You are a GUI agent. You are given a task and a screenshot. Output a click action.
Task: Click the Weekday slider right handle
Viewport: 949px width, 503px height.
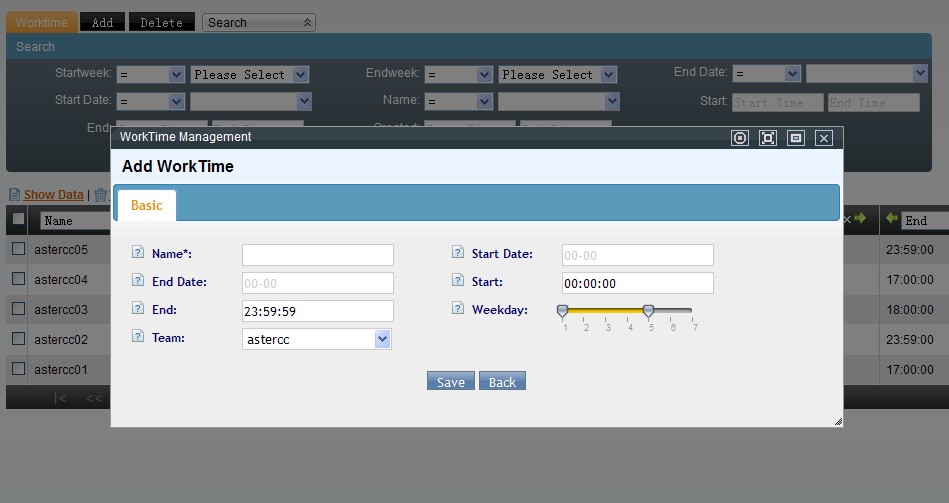(648, 311)
